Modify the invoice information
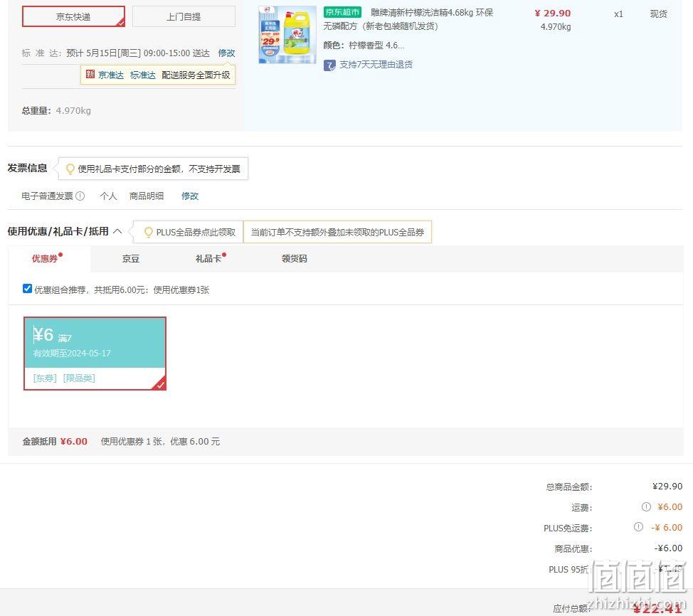693x616 pixels. tap(190, 196)
